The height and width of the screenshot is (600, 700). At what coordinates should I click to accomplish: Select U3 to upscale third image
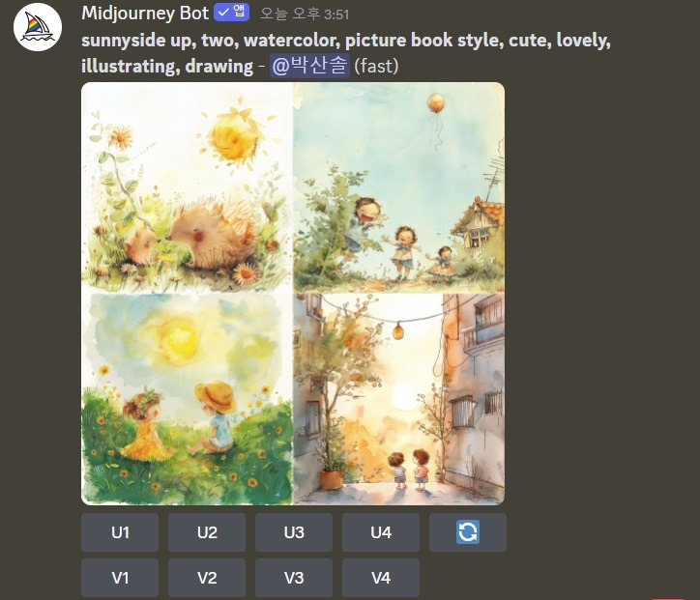[294, 531]
